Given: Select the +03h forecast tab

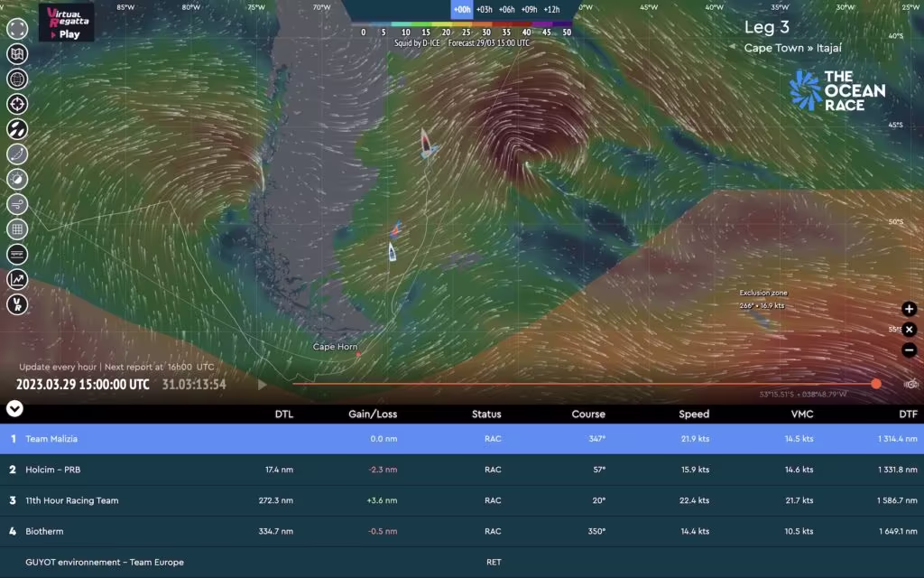Looking at the screenshot, I should click(x=485, y=9).
